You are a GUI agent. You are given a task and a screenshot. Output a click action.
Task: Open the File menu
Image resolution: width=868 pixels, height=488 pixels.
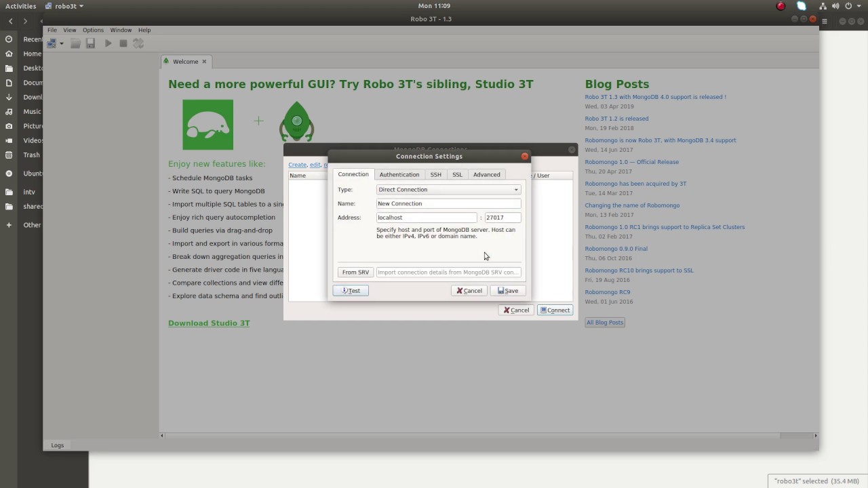pyautogui.click(x=52, y=30)
